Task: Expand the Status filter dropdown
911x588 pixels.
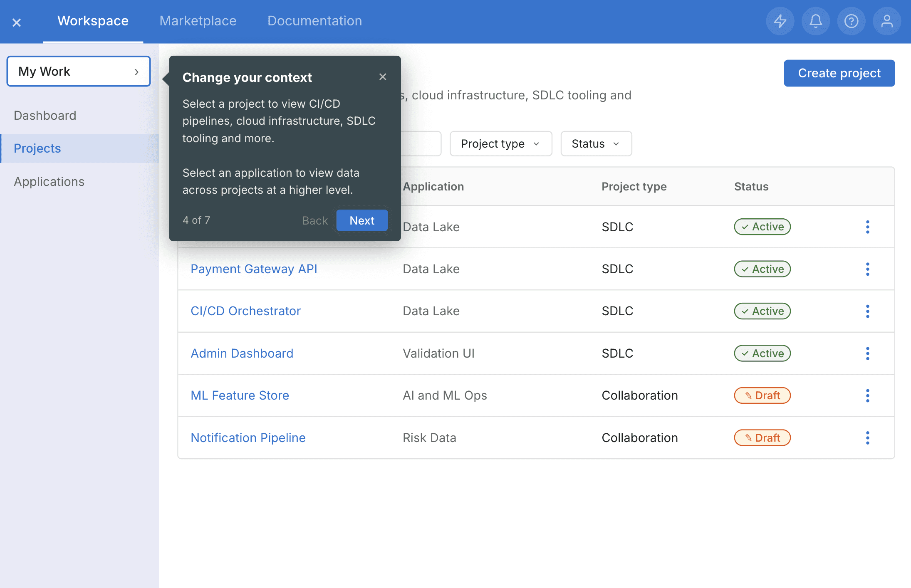Action: click(x=596, y=144)
